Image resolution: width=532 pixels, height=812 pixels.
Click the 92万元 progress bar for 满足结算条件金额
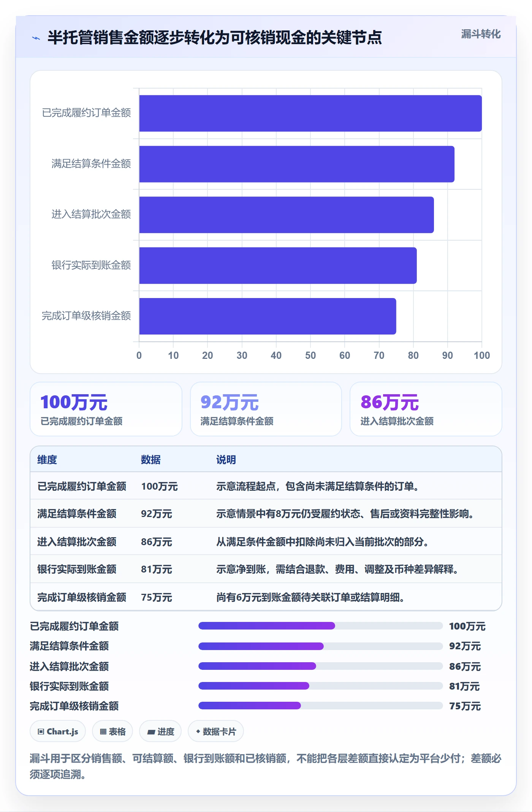click(x=321, y=646)
